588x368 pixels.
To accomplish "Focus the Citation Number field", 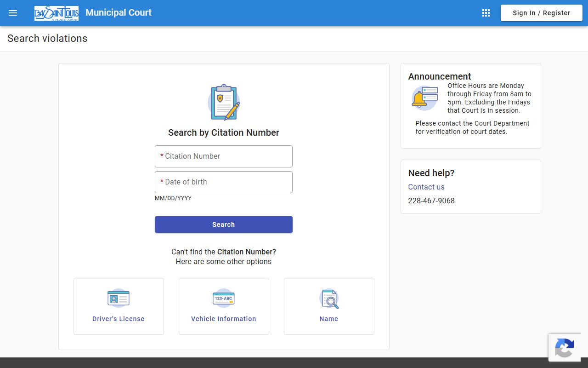I will (224, 156).
